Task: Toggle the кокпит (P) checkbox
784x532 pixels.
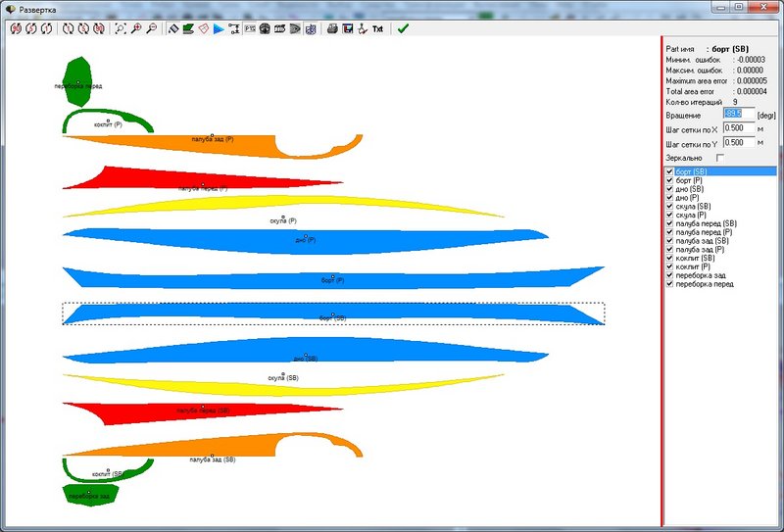Action: (669, 266)
